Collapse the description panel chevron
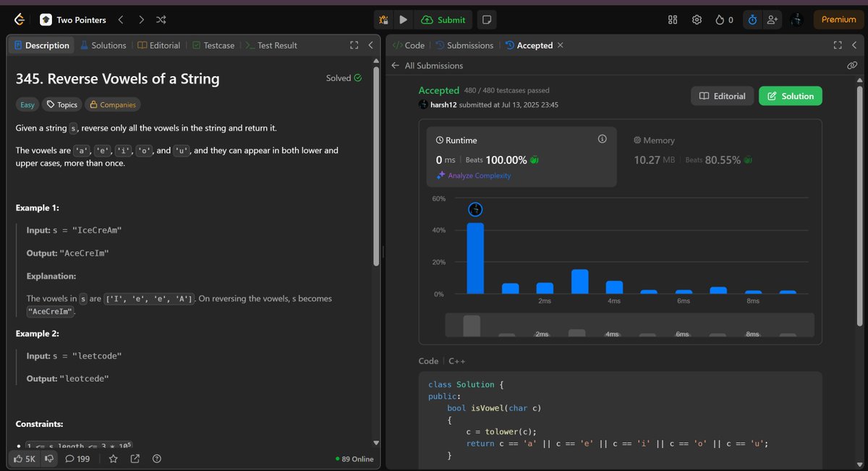The height and width of the screenshot is (471, 868). (x=370, y=45)
